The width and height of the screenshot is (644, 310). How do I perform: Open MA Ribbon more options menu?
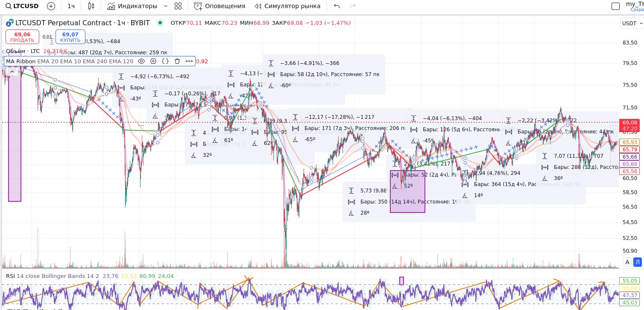(x=189, y=61)
